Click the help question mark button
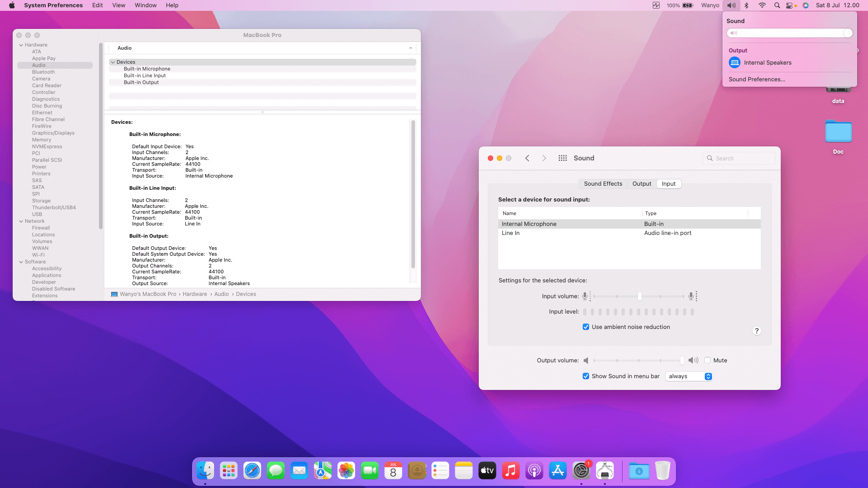 pos(756,331)
